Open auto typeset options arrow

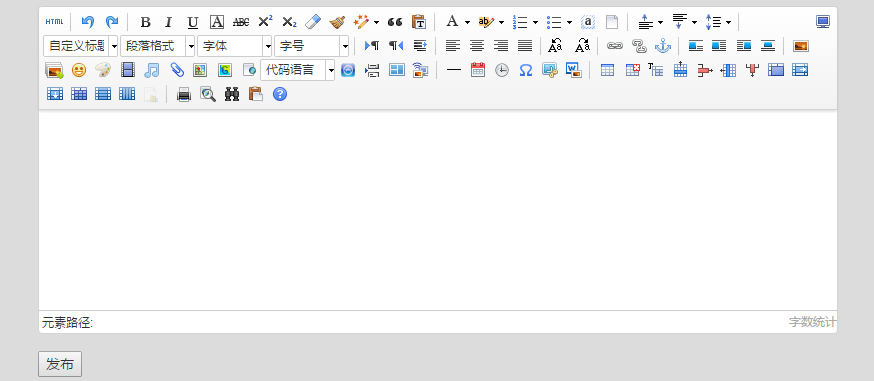click(376, 22)
